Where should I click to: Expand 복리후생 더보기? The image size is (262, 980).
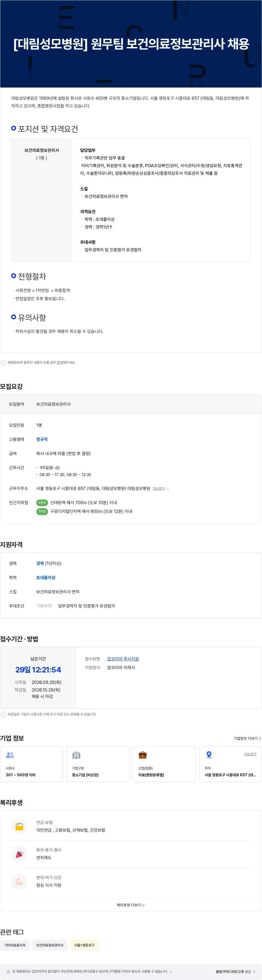(x=131, y=905)
